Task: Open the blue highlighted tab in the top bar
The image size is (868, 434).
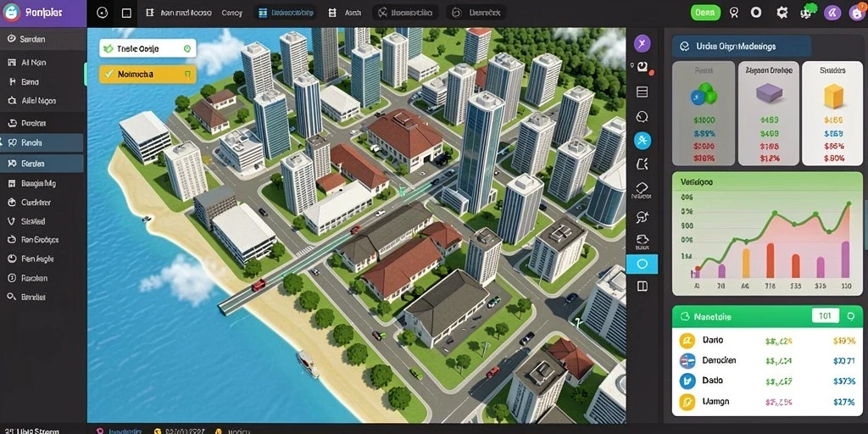Action: click(x=286, y=13)
